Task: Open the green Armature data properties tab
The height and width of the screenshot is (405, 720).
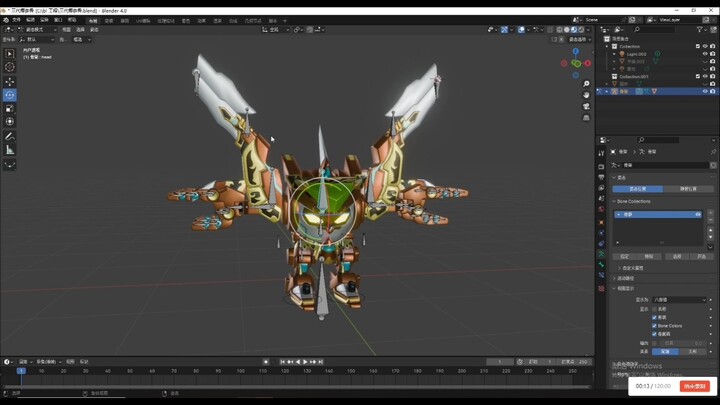Action: 602,254
